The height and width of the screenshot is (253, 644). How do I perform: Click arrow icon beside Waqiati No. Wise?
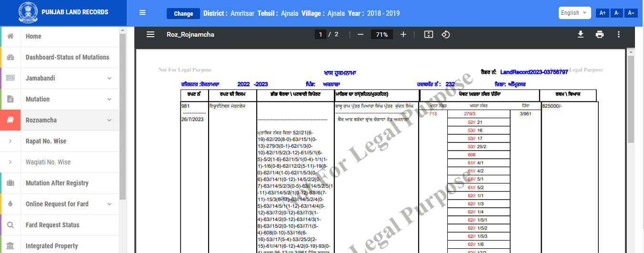[10, 162]
